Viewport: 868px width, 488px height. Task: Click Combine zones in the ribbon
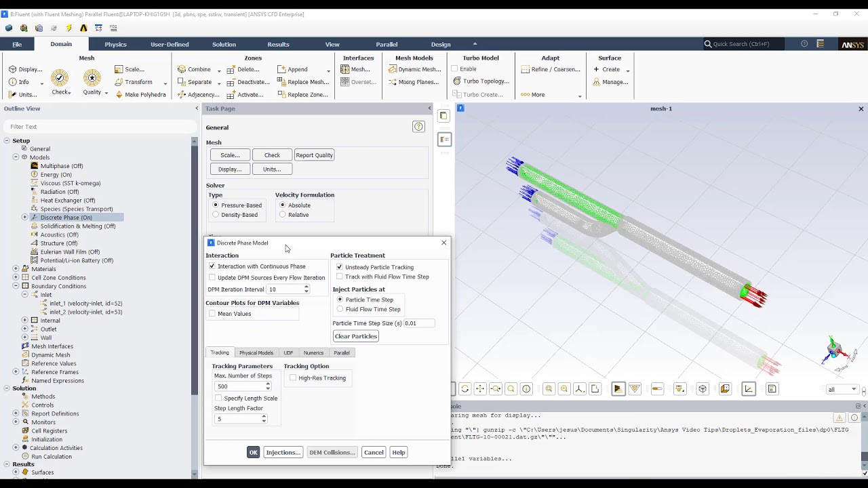point(195,69)
